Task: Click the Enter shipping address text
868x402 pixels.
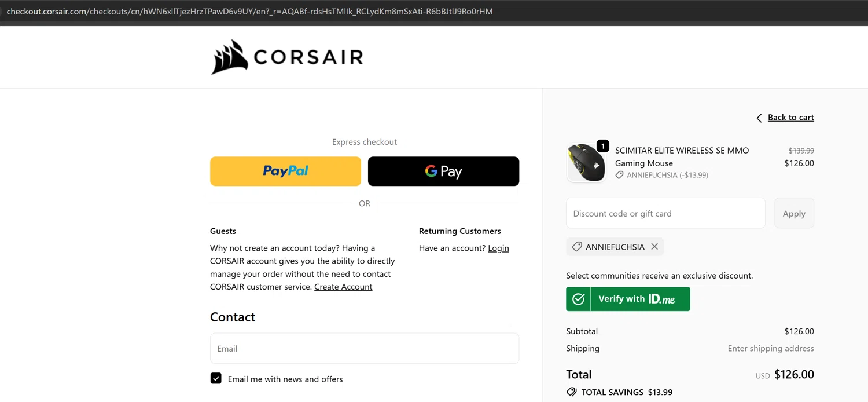Action: click(771, 348)
